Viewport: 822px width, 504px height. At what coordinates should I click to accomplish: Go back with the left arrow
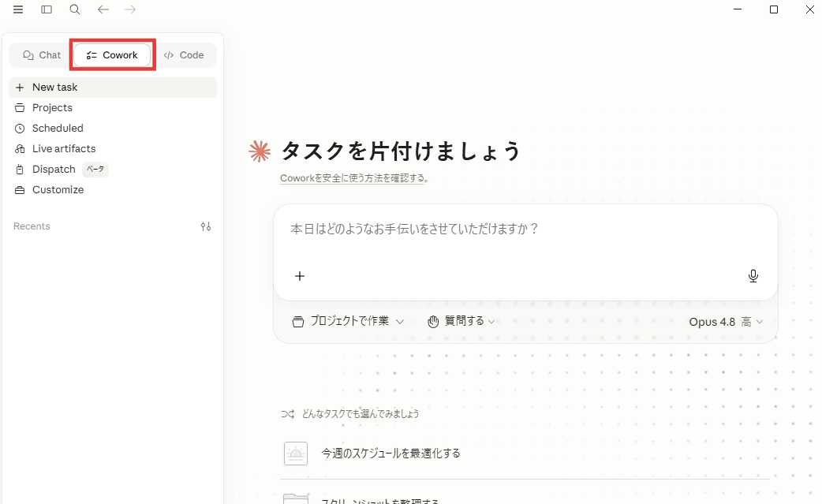pyautogui.click(x=103, y=9)
